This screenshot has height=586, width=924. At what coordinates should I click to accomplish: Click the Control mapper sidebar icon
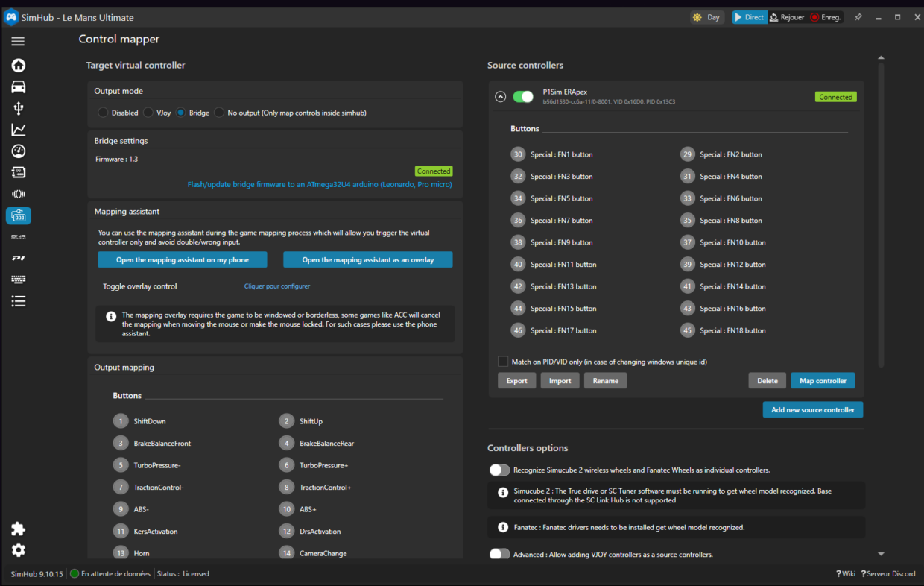click(18, 215)
